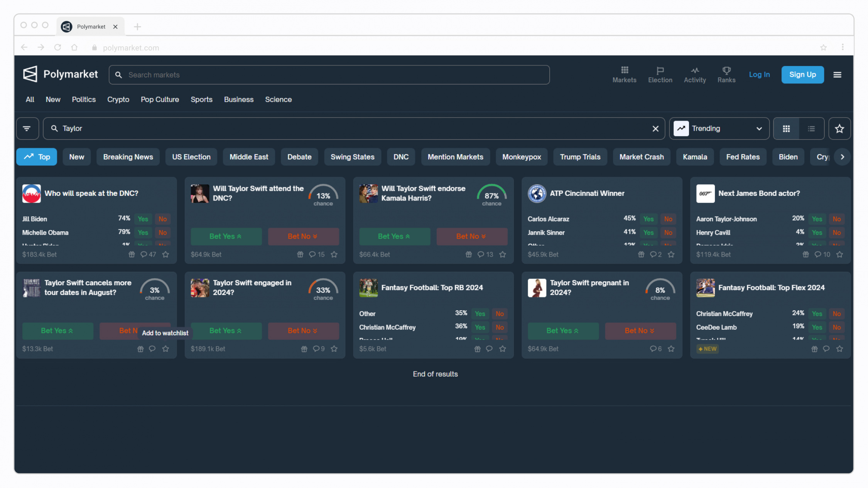The image size is (868, 488).
Task: Click the Polymarket logo
Action: [x=60, y=74]
